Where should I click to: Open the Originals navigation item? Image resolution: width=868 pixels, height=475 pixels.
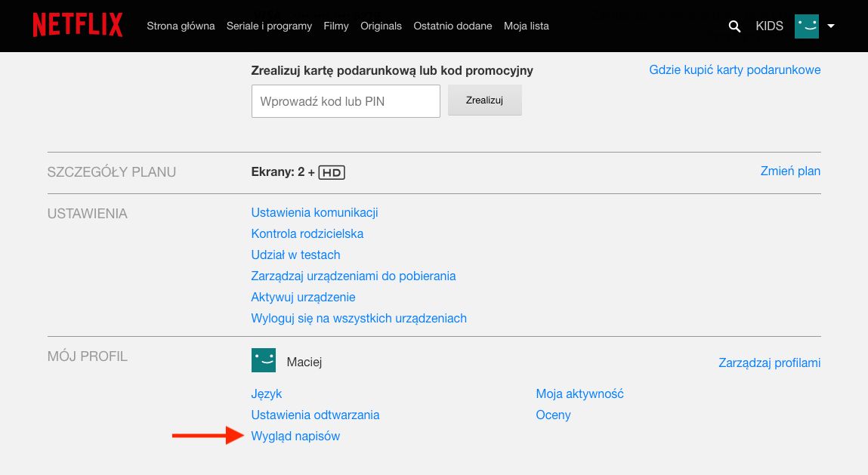point(381,26)
